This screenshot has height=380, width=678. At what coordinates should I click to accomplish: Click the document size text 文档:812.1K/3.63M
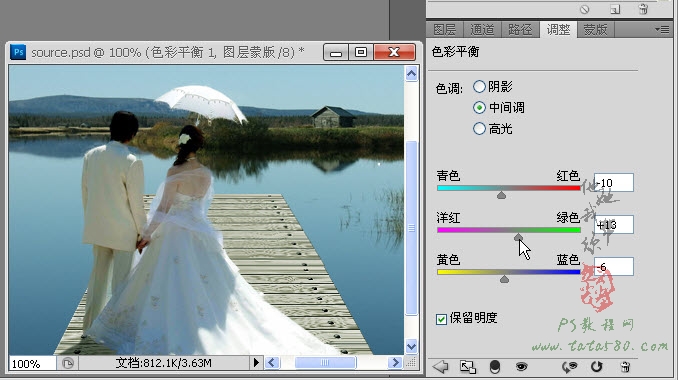click(x=164, y=363)
